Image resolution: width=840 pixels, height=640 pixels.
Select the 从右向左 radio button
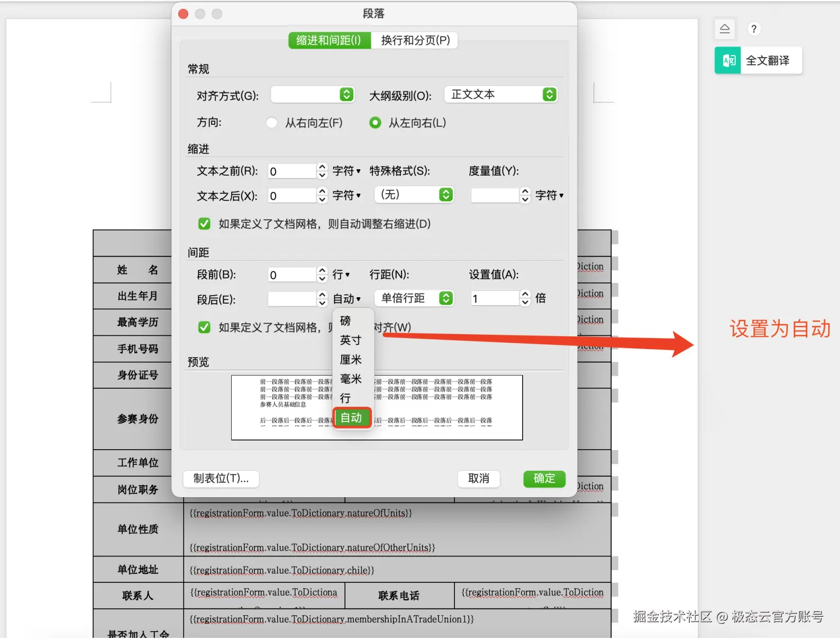[272, 123]
